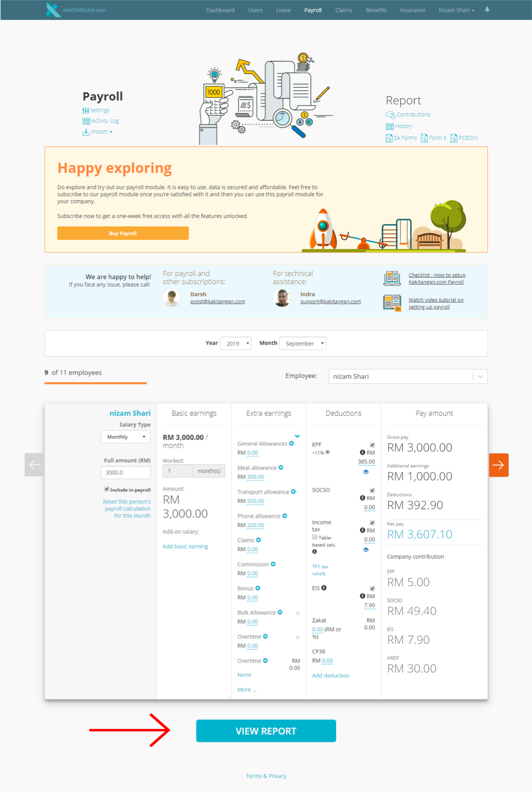Open the gear settings for Commission
The image size is (532, 793).
coord(273,564)
